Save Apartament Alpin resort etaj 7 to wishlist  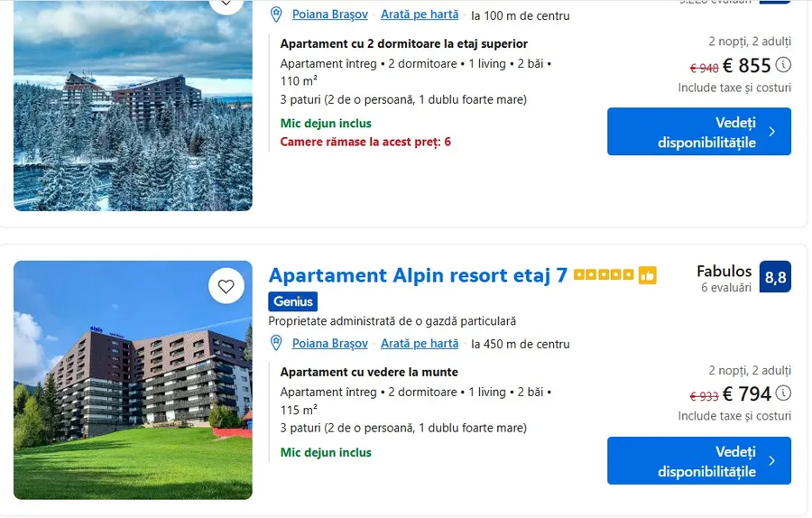tap(226, 287)
